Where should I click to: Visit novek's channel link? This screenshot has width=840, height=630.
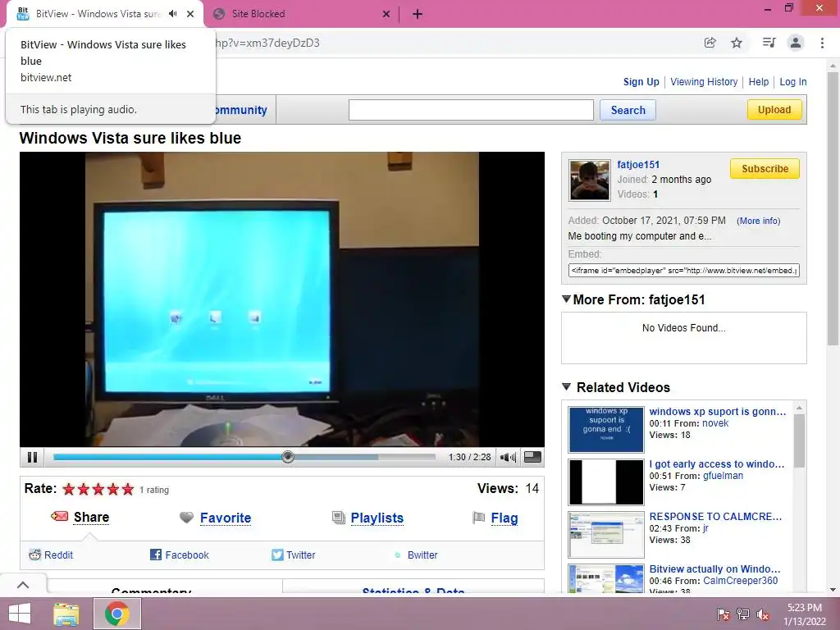715,423
